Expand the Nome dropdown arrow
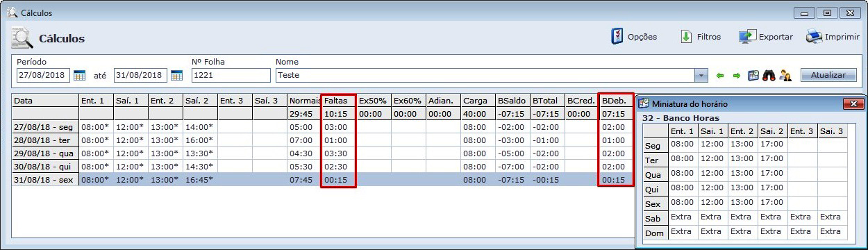 tap(701, 75)
